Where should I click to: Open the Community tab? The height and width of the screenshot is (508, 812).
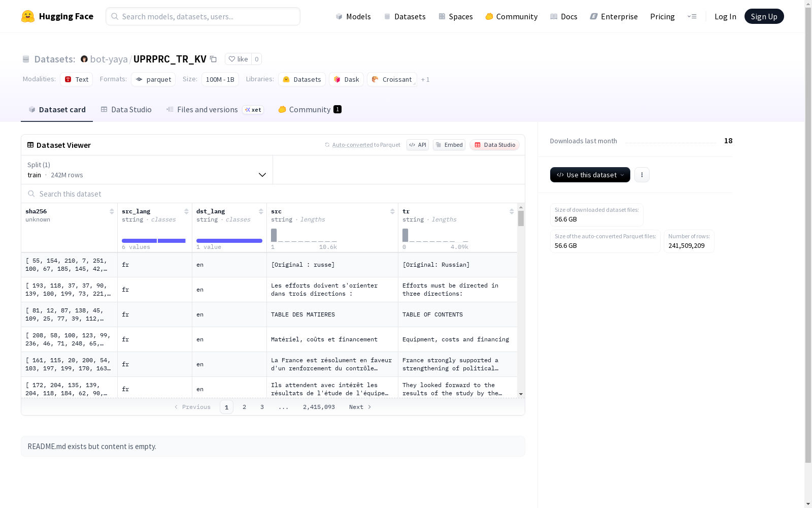310,109
